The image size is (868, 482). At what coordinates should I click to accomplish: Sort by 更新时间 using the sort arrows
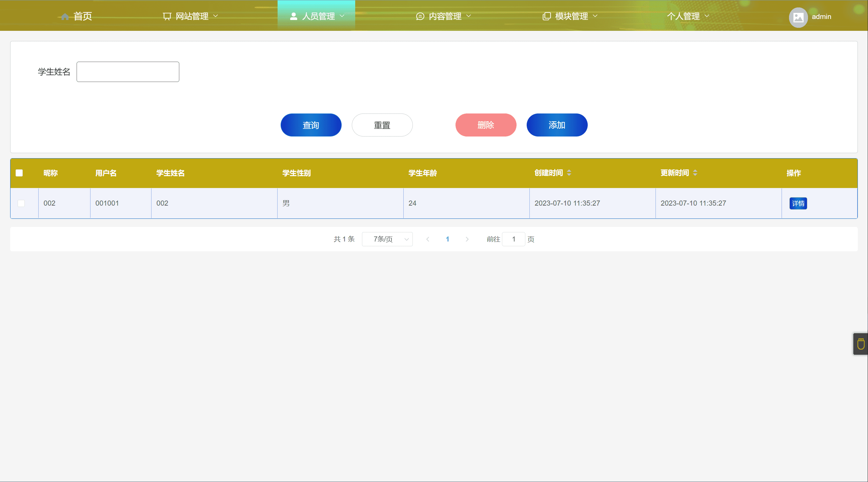pos(695,173)
